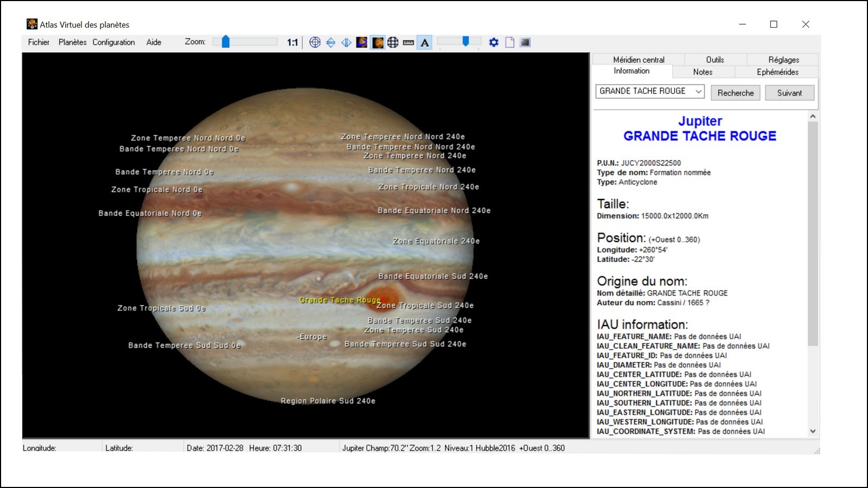Flip the view vertically with the up-down arrows icon
This screenshot has height=488, width=868.
330,42
